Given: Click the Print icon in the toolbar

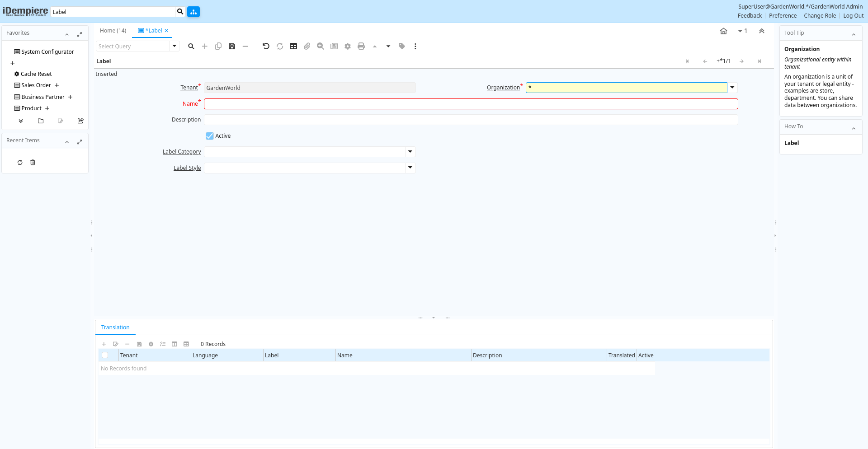Looking at the screenshot, I should pyautogui.click(x=361, y=46).
